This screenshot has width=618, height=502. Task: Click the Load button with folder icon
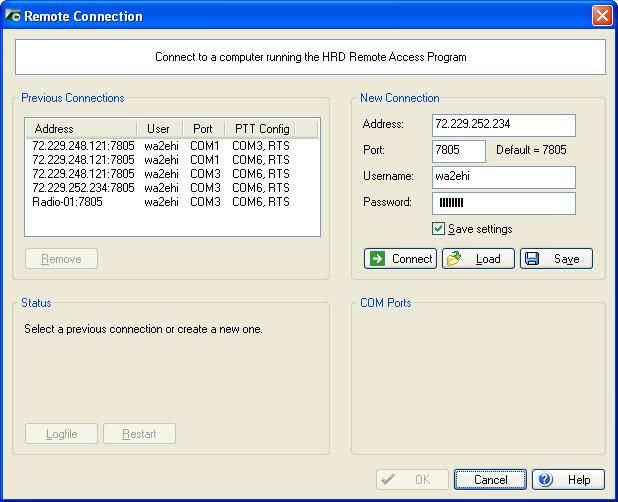point(478,259)
